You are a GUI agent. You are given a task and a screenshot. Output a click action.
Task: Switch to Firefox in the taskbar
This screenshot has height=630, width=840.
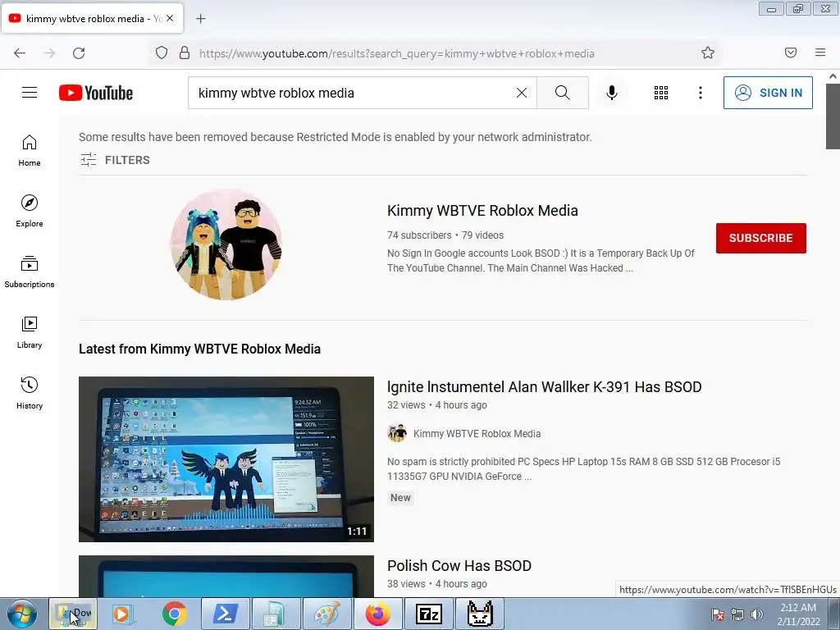click(x=377, y=614)
